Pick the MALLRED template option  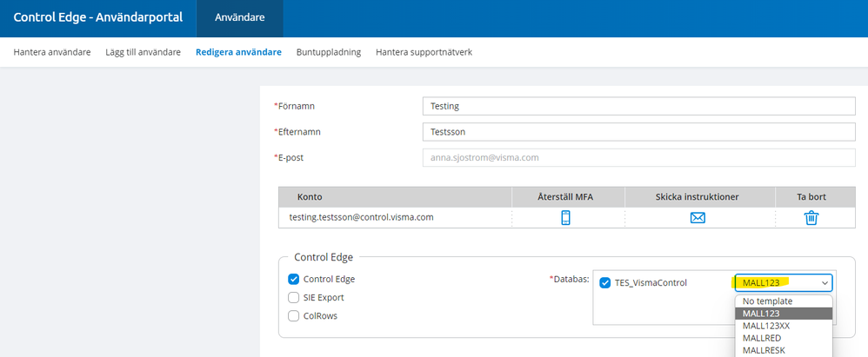[763, 337]
